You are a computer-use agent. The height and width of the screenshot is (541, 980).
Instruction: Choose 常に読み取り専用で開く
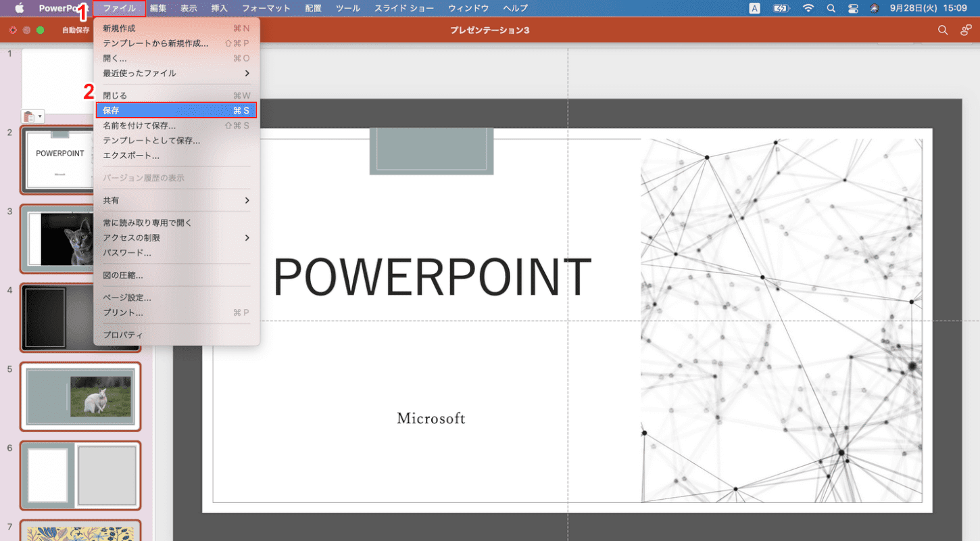(176, 222)
